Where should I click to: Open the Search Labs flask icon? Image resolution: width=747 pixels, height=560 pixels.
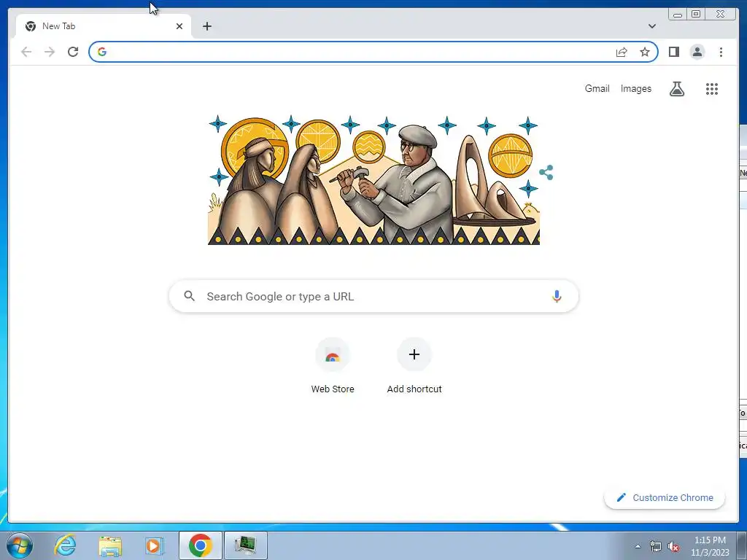pos(676,88)
